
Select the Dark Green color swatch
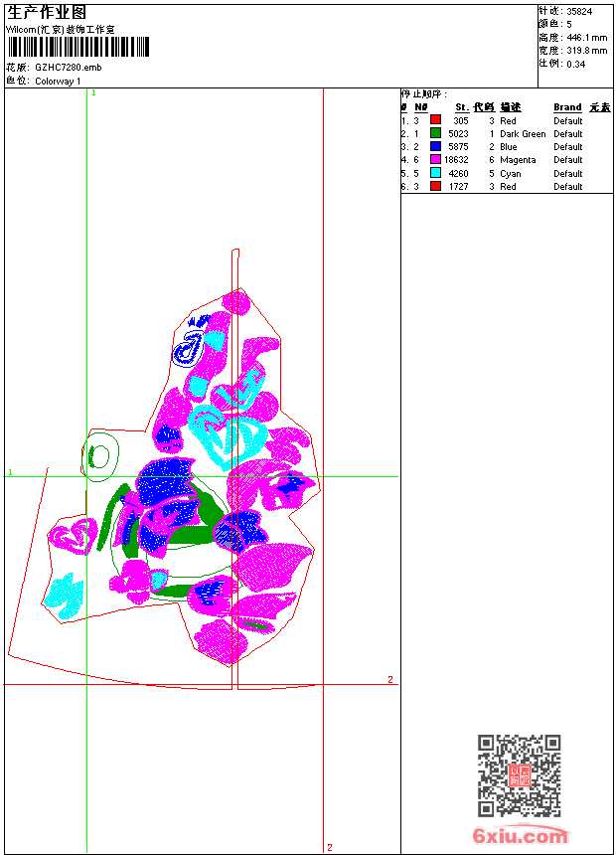(435, 133)
